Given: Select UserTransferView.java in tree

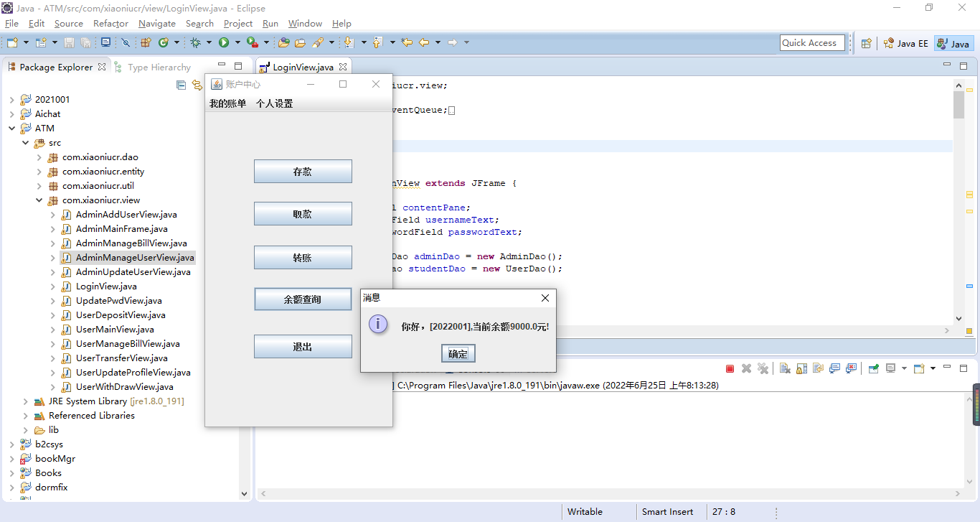Looking at the screenshot, I should coord(121,358).
